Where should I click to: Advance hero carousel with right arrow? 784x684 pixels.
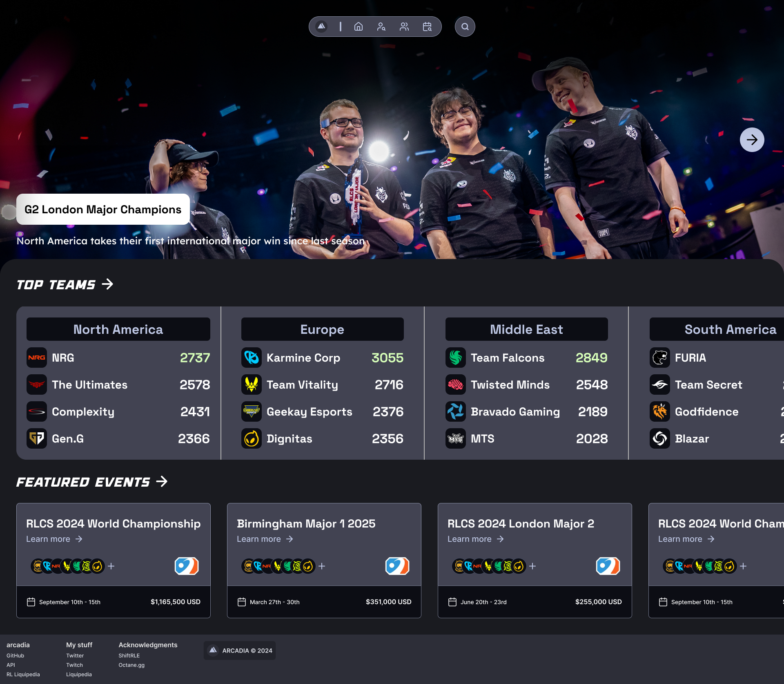click(x=752, y=140)
